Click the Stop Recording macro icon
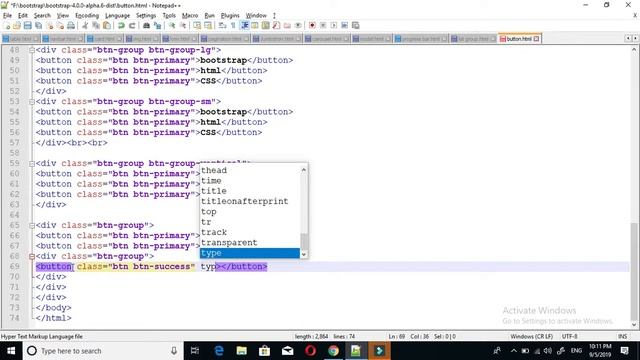Screen dimensions: 640x360 point(323,25)
